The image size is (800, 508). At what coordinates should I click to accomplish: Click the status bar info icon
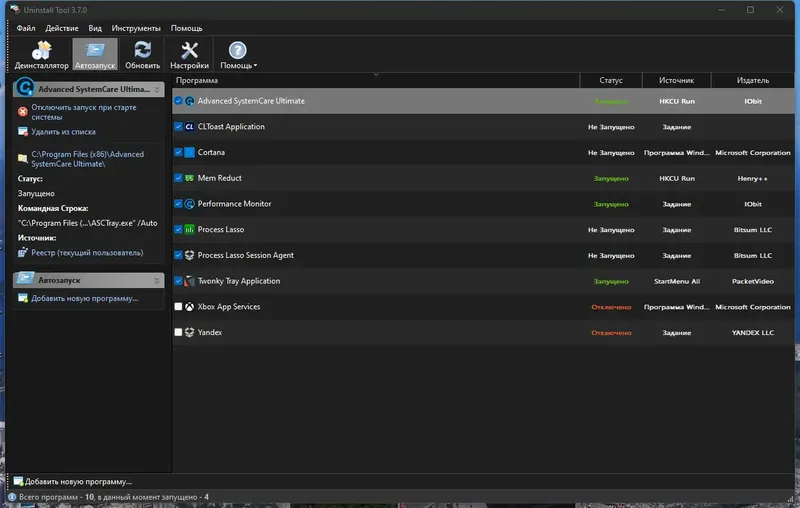[12, 497]
